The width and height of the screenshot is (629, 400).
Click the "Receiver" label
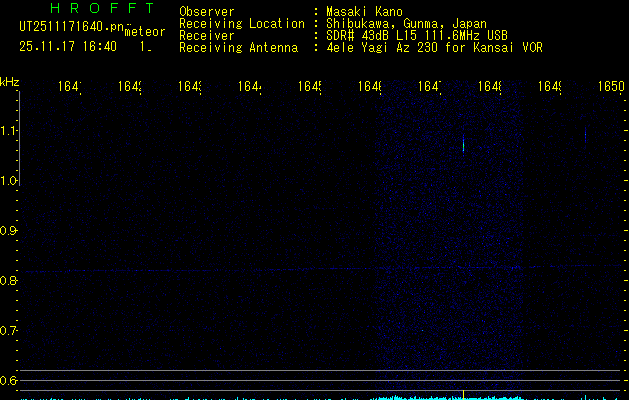[x=207, y=36]
